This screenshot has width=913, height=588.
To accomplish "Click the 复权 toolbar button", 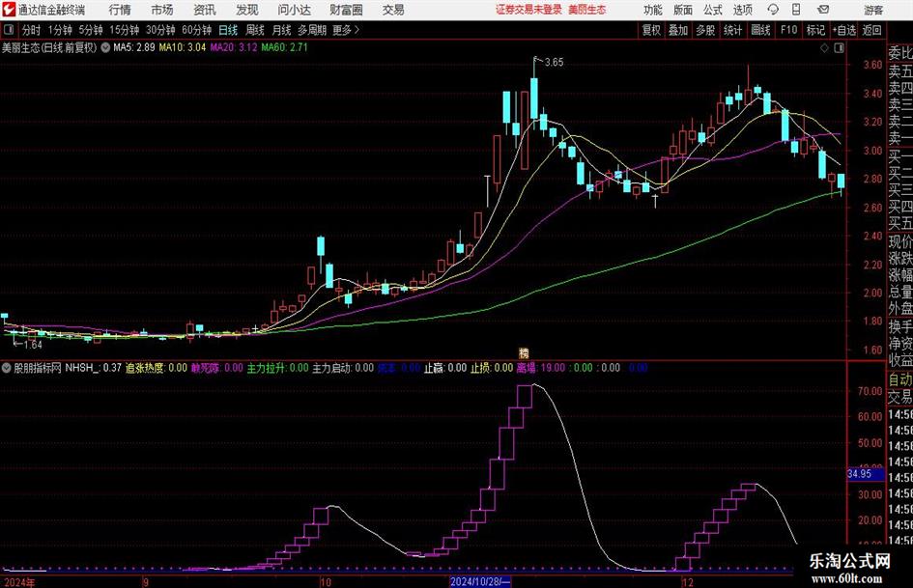I will point(651,30).
